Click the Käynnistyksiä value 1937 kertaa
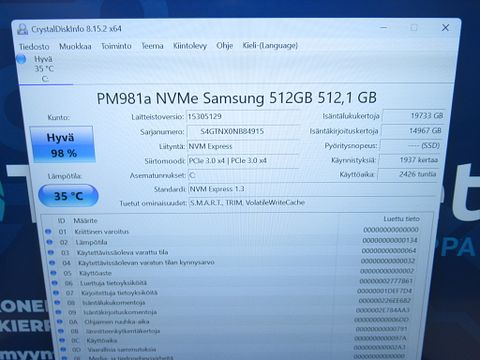Viewport: 480px width, 360px height. pos(409,160)
